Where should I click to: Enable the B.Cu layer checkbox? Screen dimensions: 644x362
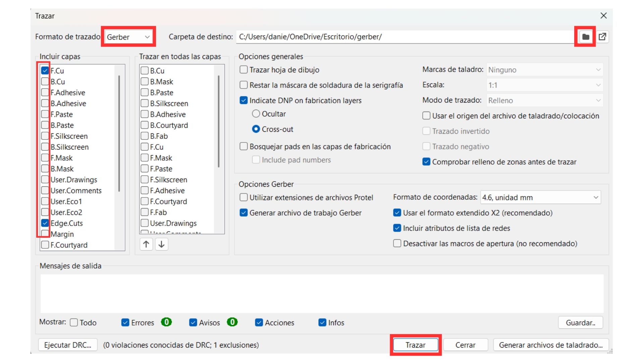point(45,82)
